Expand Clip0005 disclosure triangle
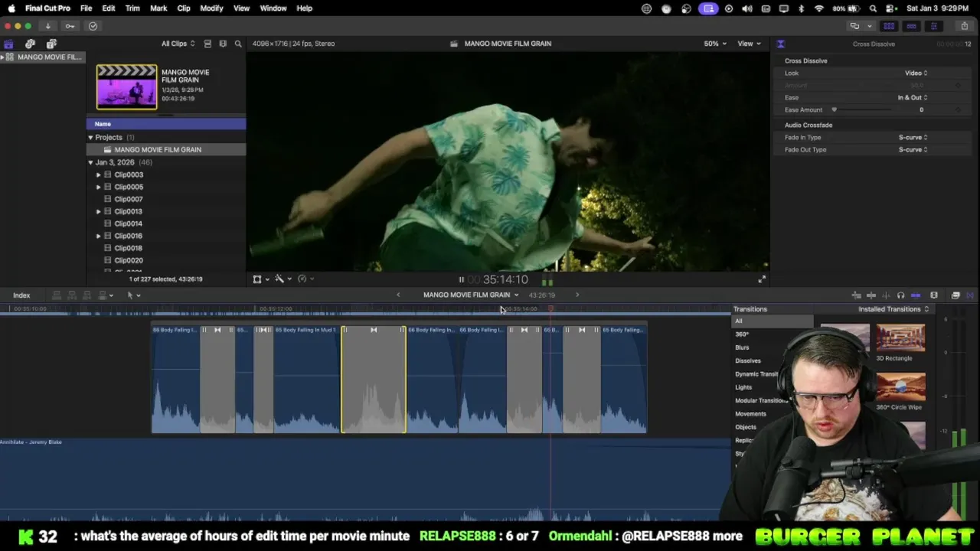Viewport: 980px width, 551px height. click(98, 187)
